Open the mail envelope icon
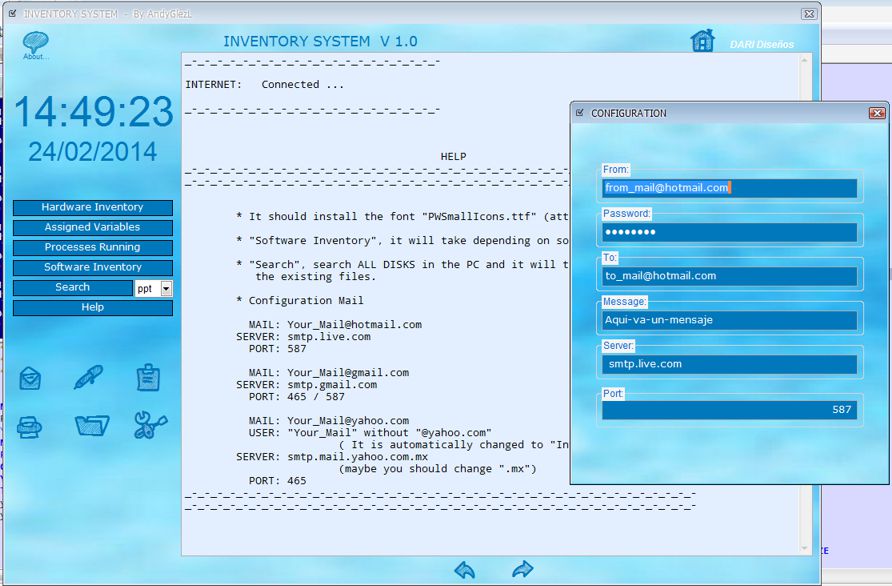The width and height of the screenshot is (892, 586). coord(30,378)
